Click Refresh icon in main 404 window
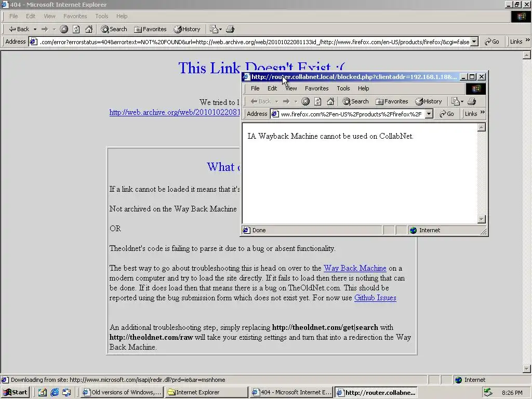The width and height of the screenshot is (532, 399). (76, 29)
